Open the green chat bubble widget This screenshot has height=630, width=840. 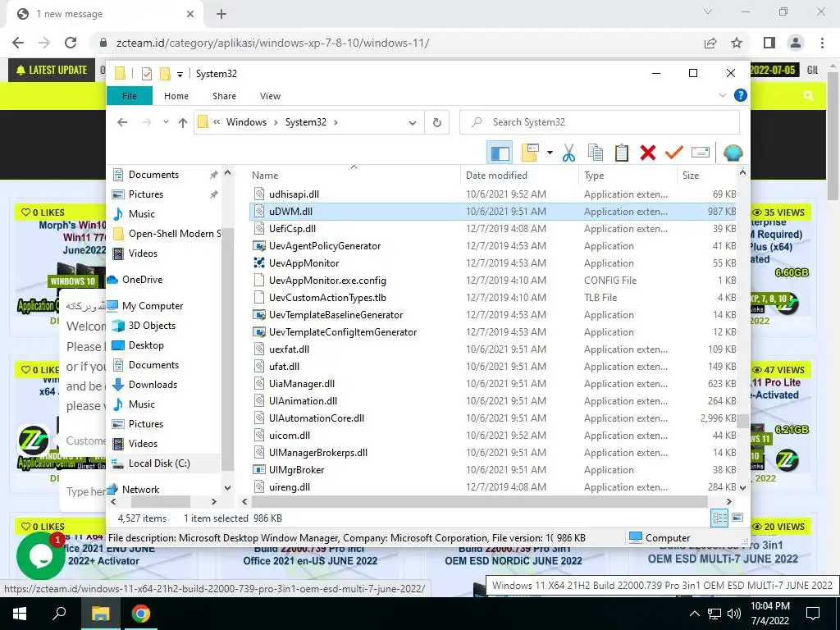tap(41, 556)
